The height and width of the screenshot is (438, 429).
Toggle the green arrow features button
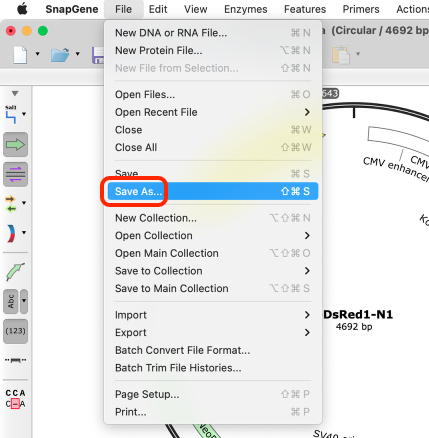(x=15, y=145)
